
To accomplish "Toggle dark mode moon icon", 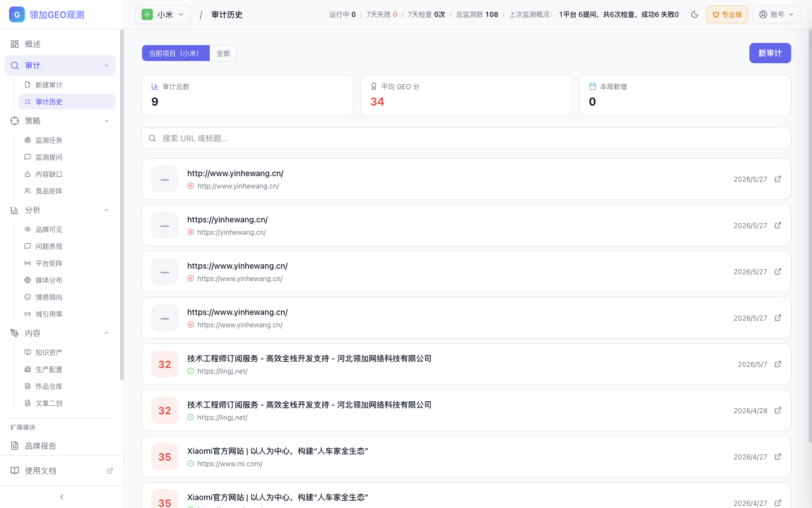I will click(x=695, y=15).
